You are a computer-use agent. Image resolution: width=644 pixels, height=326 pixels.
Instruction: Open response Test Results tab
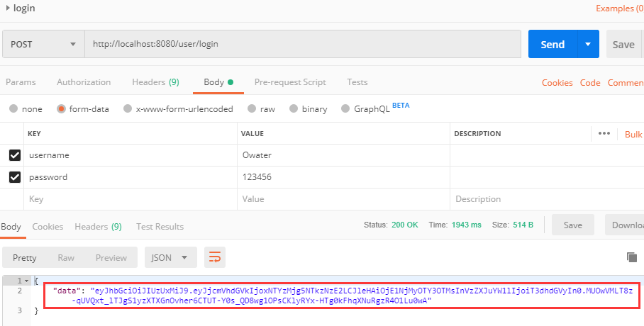coord(160,227)
